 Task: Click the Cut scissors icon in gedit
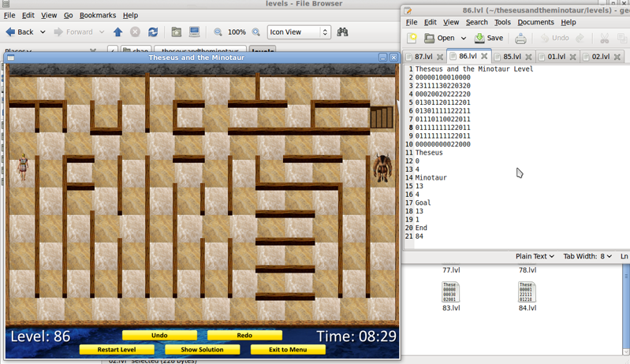[x=604, y=38]
